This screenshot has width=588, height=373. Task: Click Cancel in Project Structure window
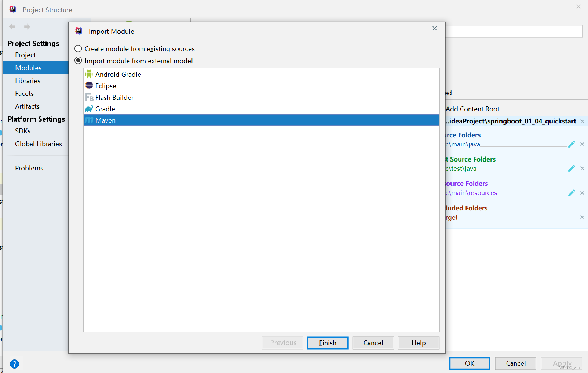[516, 363]
